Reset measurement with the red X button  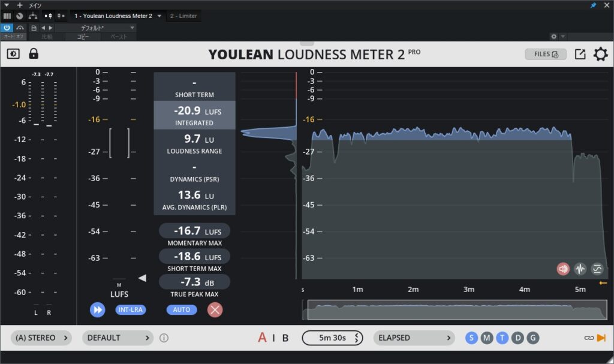click(x=215, y=310)
